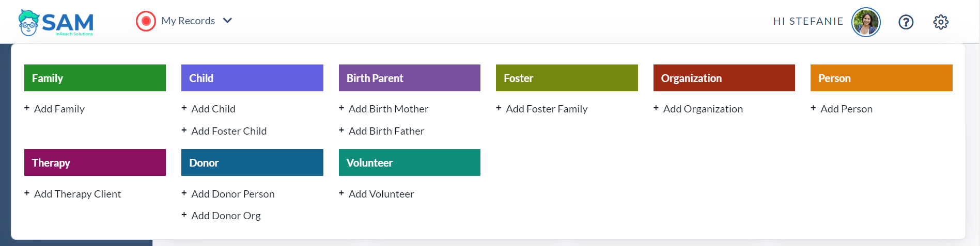The image size is (980, 246).
Task: Choose Add Donor Person
Action: (233, 194)
